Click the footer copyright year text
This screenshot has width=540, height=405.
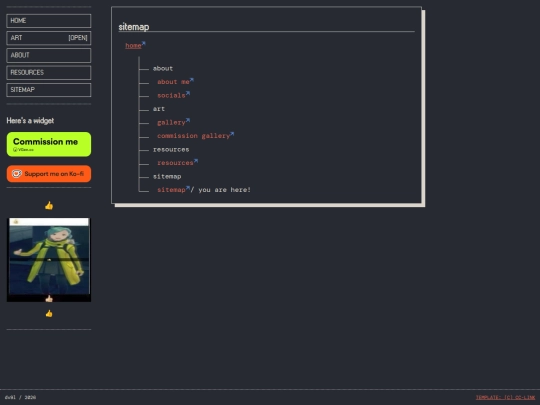point(30,397)
